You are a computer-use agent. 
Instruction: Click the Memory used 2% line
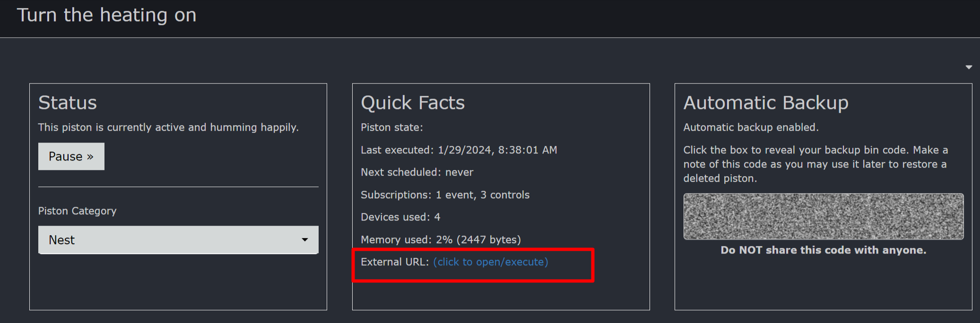tap(441, 240)
